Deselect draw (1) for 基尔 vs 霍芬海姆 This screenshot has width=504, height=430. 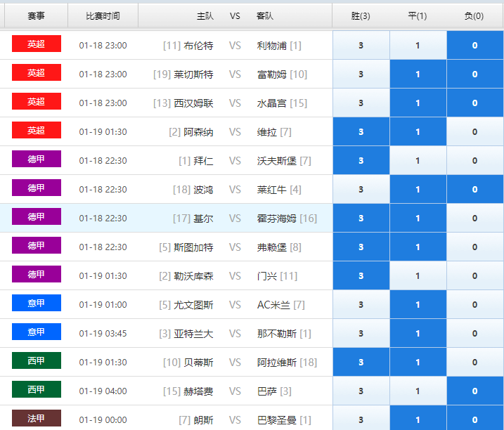(x=418, y=218)
